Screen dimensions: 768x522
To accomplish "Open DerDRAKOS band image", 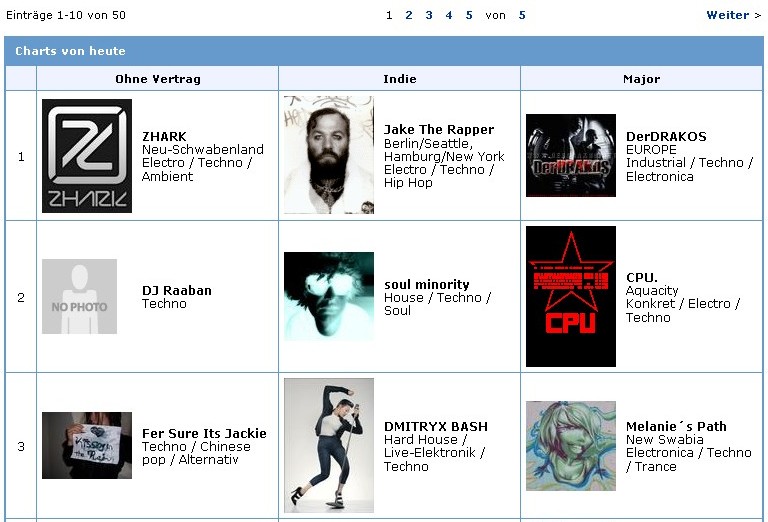I will click(571, 155).
